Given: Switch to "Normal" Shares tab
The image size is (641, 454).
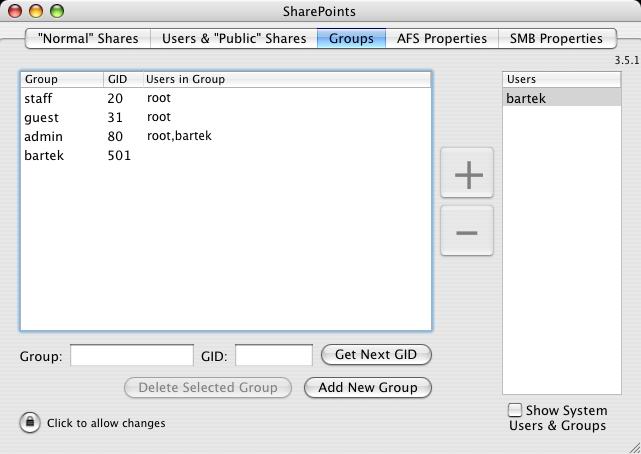Looking at the screenshot, I should click(88, 39).
